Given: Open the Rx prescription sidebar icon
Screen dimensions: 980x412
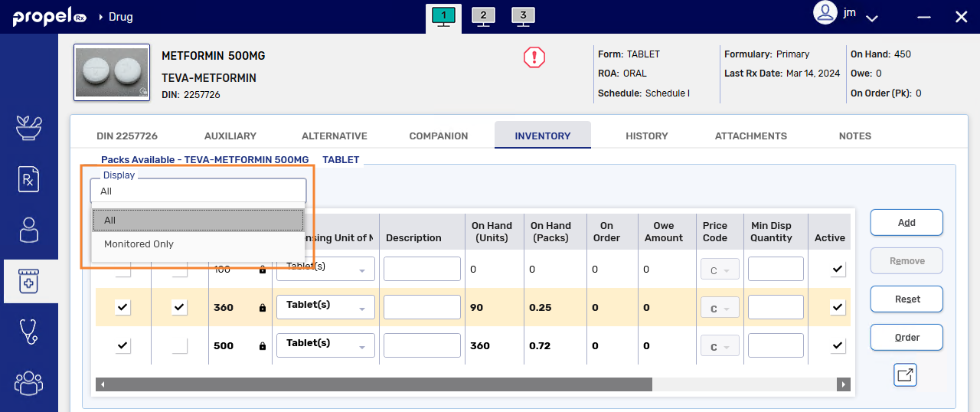Looking at the screenshot, I should tap(29, 179).
